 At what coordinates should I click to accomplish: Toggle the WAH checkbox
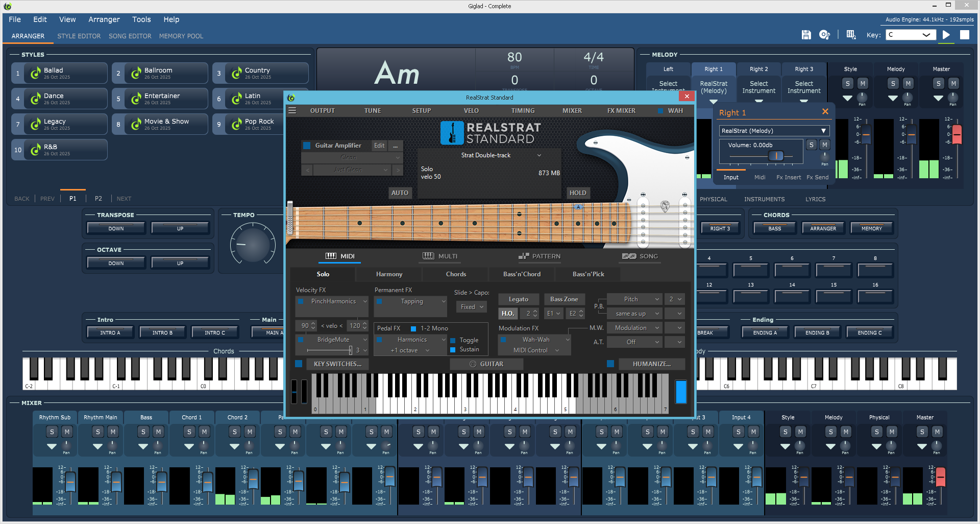tap(661, 111)
